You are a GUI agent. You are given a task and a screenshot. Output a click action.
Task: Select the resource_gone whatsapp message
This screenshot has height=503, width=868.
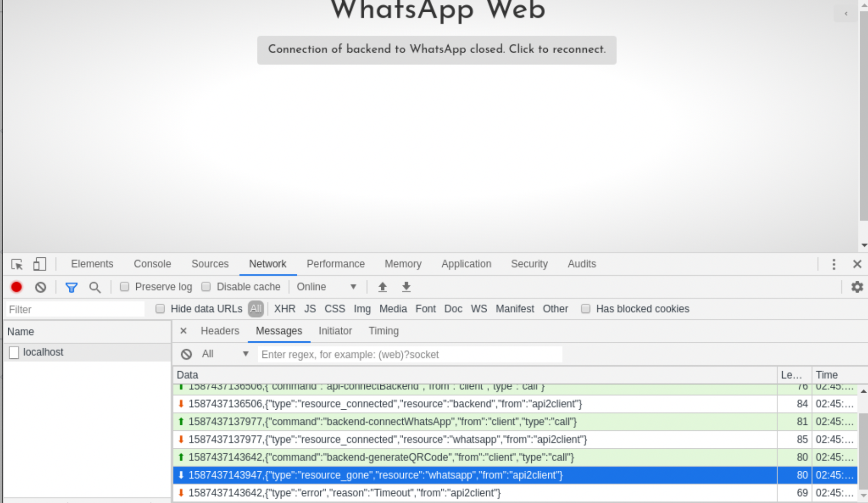[x=515, y=475]
